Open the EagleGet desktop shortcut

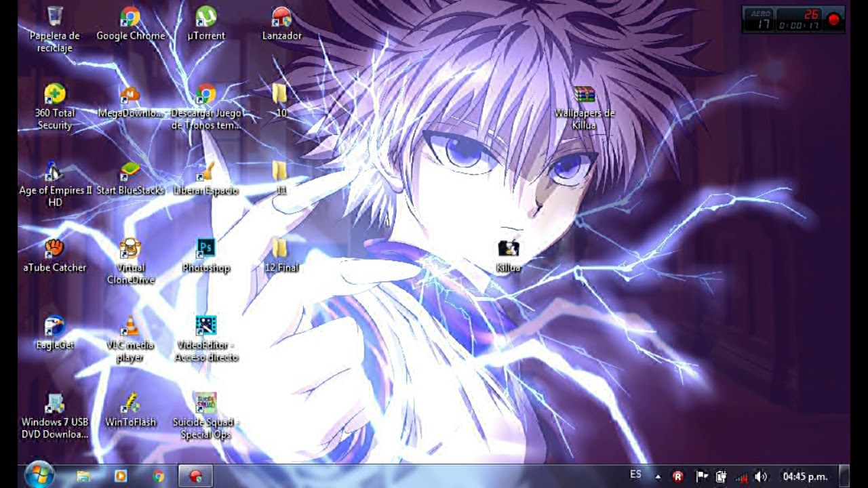[x=55, y=333]
